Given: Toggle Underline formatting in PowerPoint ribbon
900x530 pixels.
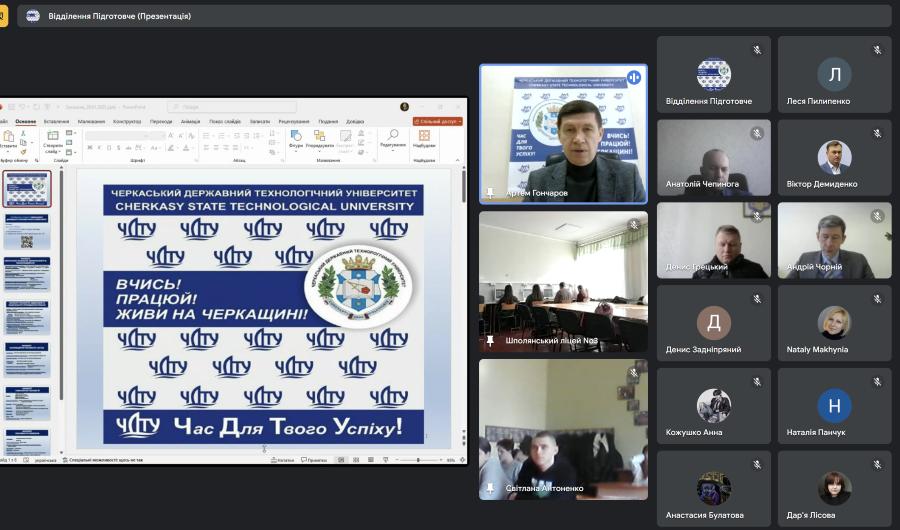Looking at the screenshot, I should [109, 148].
